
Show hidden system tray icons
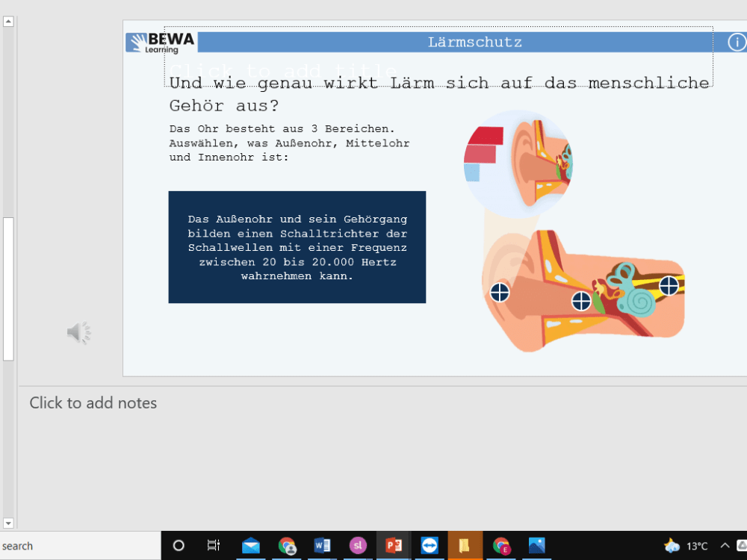pyautogui.click(x=723, y=546)
